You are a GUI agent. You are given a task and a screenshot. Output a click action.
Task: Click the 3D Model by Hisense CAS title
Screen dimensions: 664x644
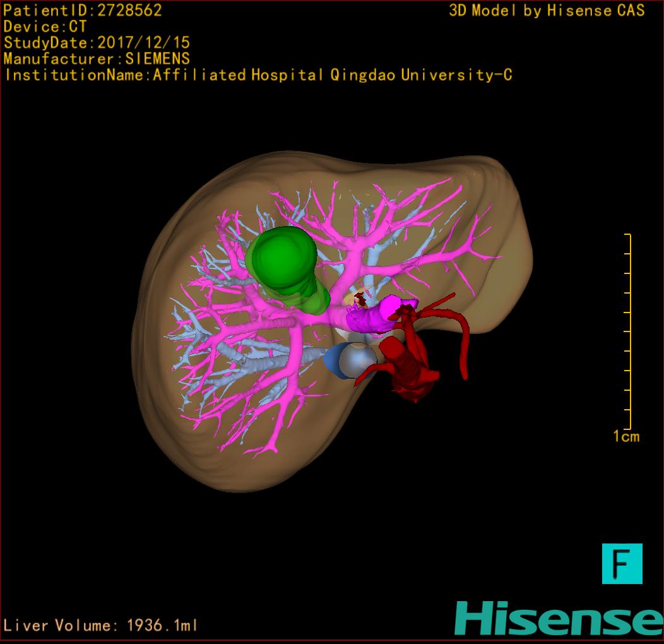(547, 10)
